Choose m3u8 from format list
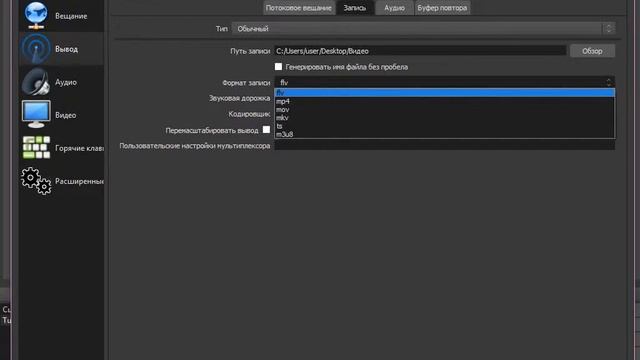Image resolution: width=640 pixels, height=360 pixels. tap(444, 134)
